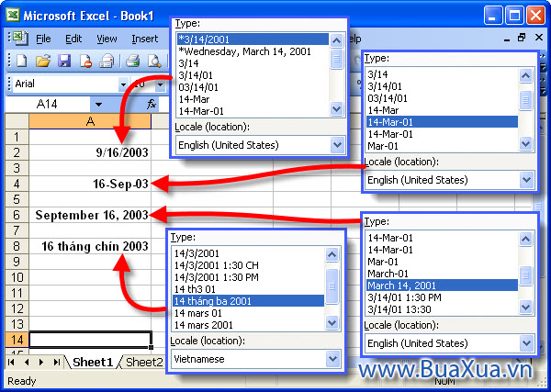Click scroll up arrow beside *3/14/2001 list
The height and width of the screenshot is (392, 551).
point(337,40)
